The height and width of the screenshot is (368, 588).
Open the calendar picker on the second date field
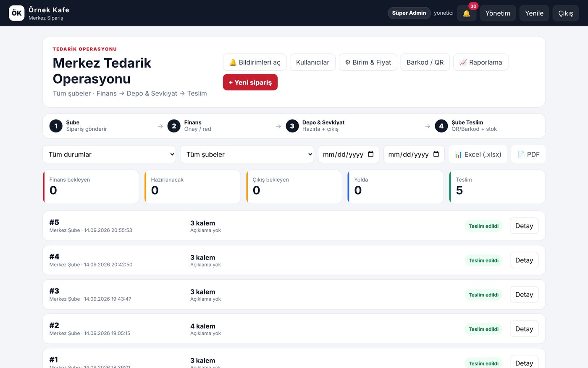pos(436,154)
